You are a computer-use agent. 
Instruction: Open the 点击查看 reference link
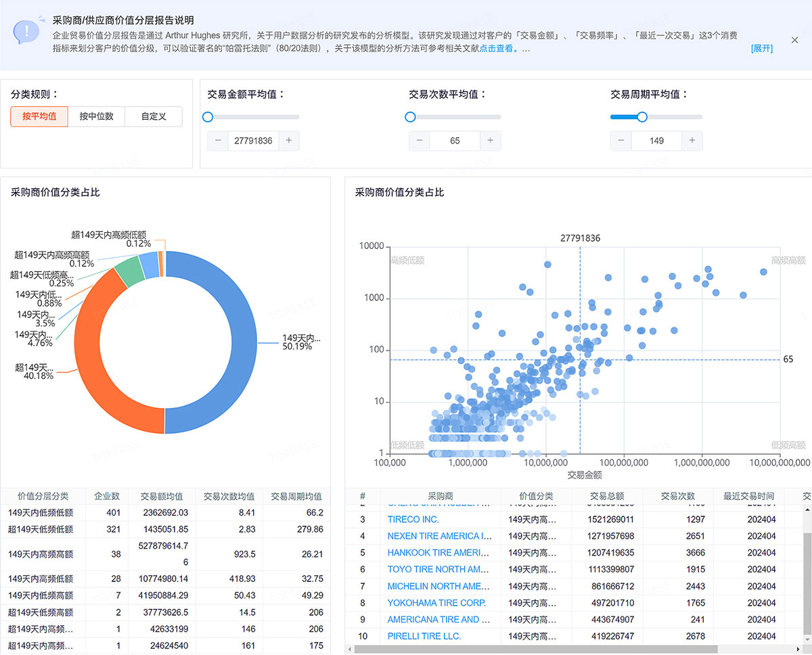point(499,49)
